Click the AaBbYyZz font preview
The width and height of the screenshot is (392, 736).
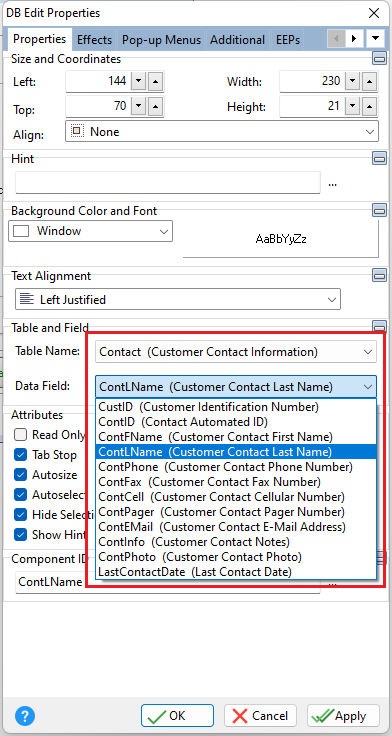click(x=281, y=239)
